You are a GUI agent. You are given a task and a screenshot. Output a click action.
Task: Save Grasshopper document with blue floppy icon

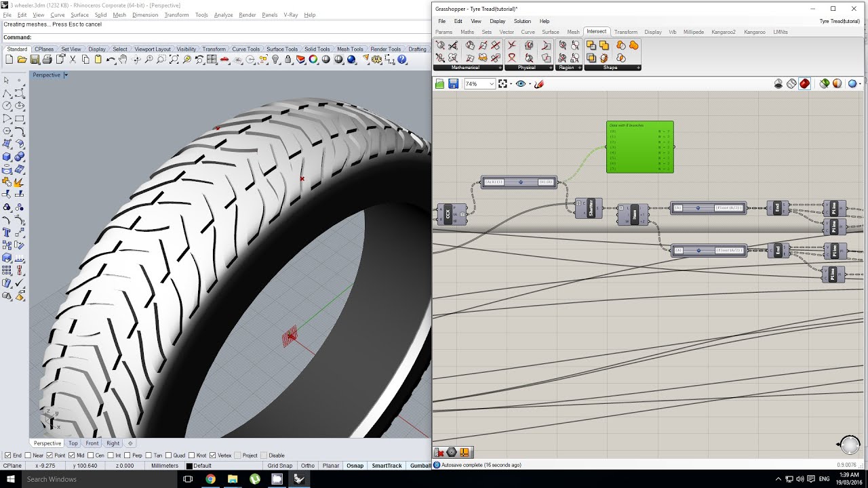click(453, 84)
